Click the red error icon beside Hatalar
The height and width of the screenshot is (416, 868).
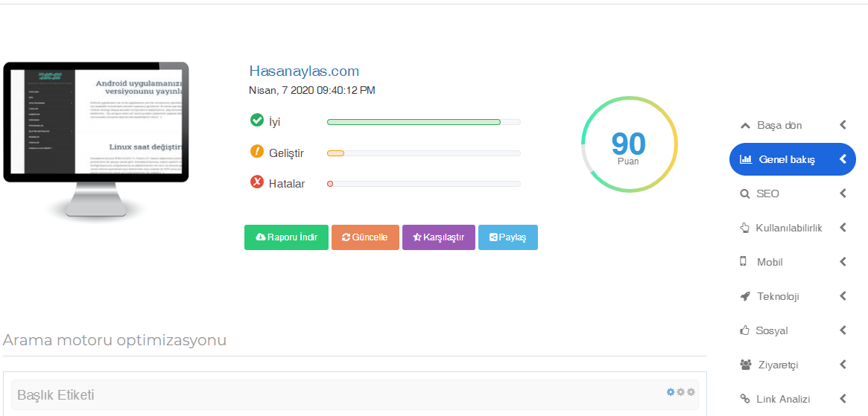click(257, 182)
